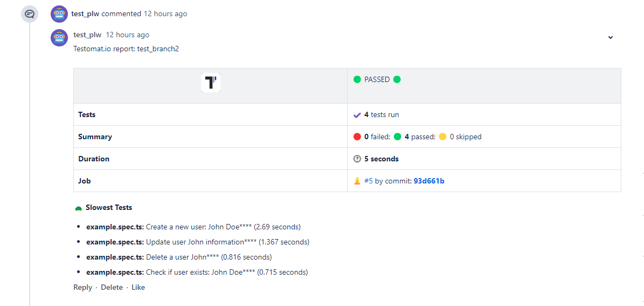644x306 pixels.
Task: Click the Slowest Tests turtle icon
Action: pyautogui.click(x=78, y=208)
